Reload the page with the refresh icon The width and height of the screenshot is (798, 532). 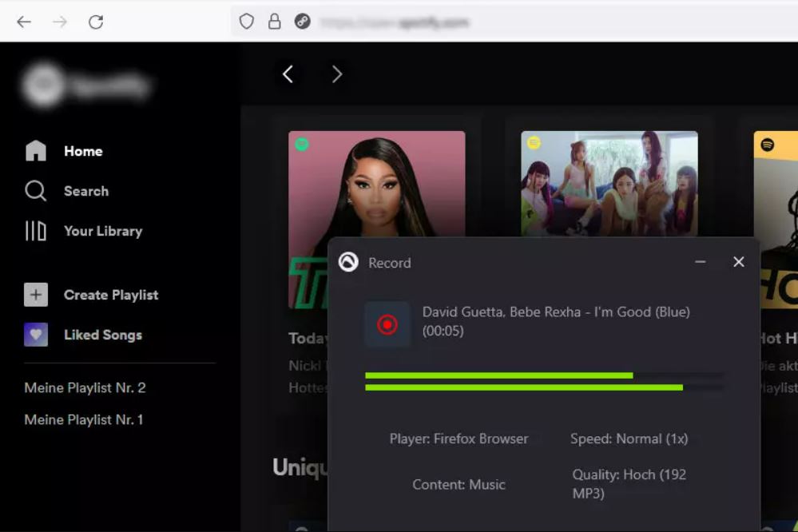point(96,22)
